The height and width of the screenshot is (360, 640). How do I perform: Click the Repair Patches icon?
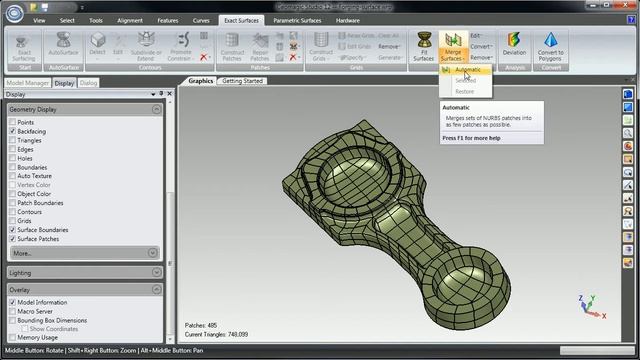(x=260, y=40)
